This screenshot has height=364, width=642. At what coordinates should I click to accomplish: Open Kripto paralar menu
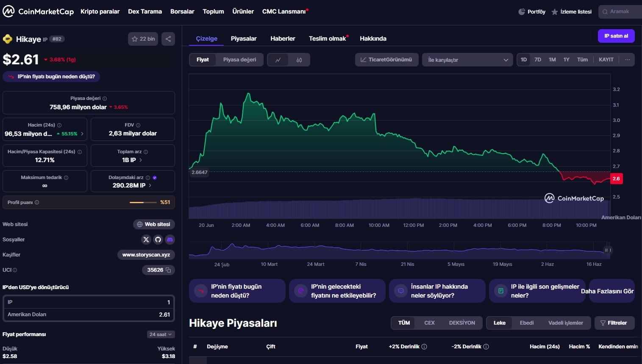pyautogui.click(x=100, y=11)
